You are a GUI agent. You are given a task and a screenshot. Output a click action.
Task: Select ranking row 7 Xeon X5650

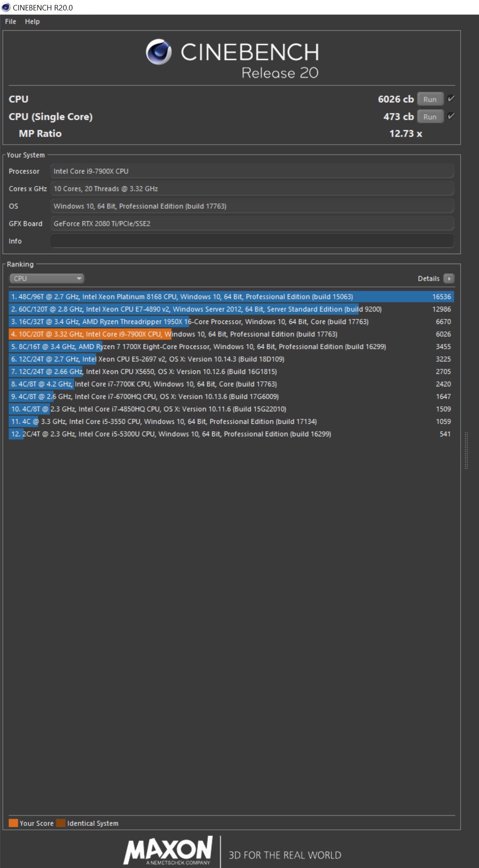231,372
